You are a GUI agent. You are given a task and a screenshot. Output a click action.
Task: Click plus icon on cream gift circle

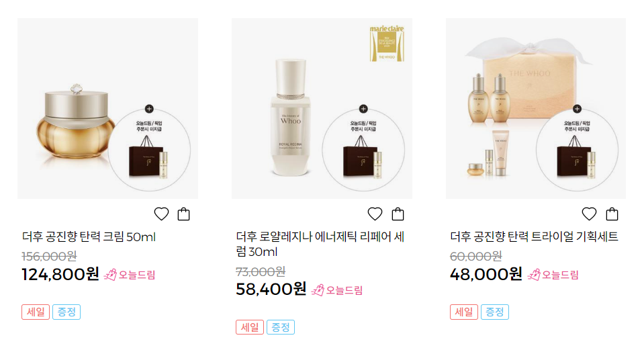[x=149, y=109]
